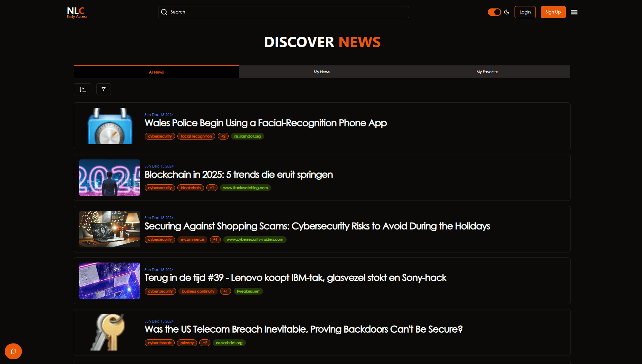The image size is (642, 364).
Task: Expand +1 more tags on Terug in de tijd article
Action: click(x=226, y=291)
